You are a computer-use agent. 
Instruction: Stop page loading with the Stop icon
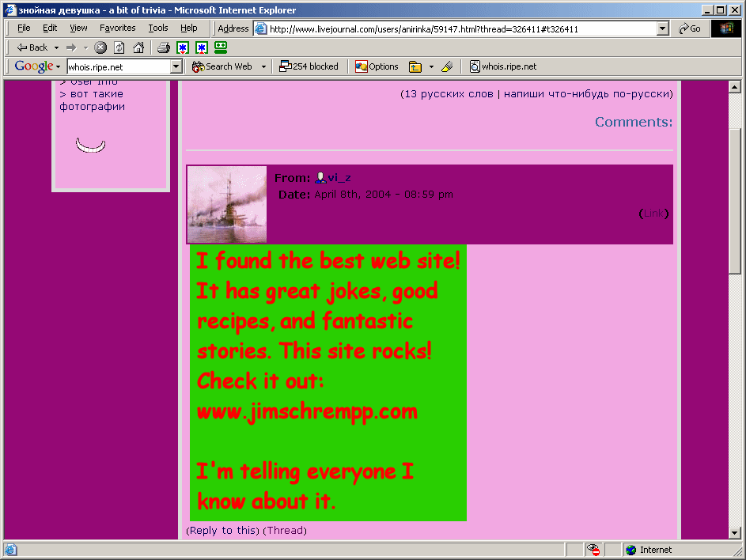[100, 47]
